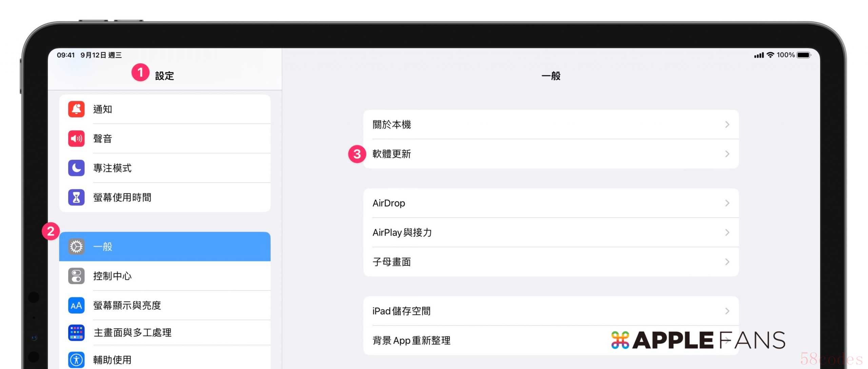Tap the Focus mode moon icon
The image size is (868, 369).
[76, 168]
